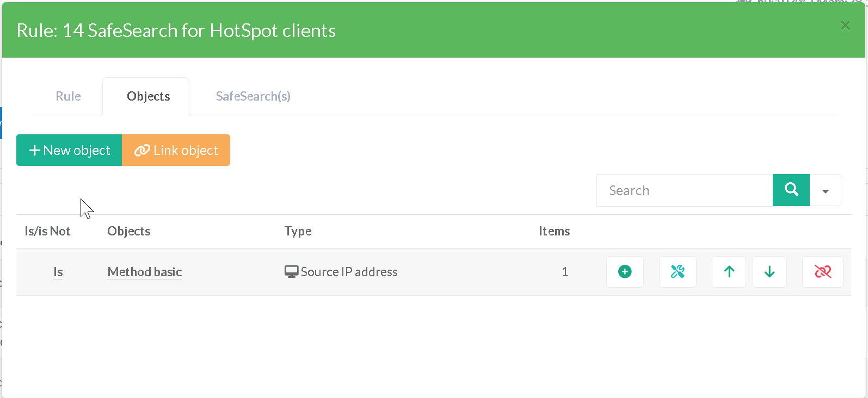This screenshot has width=868, height=398.
Task: Open the Method basic object link
Action: tap(145, 272)
